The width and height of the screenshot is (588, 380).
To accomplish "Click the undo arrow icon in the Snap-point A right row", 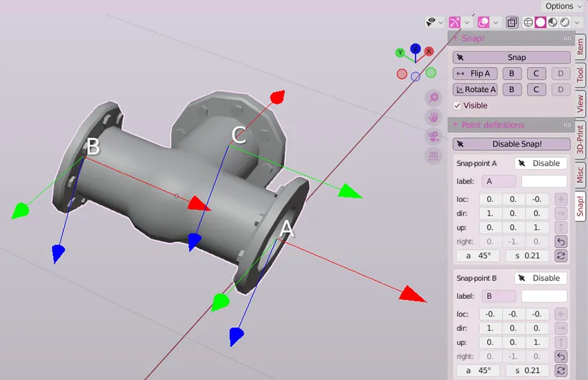I will coord(561,242).
